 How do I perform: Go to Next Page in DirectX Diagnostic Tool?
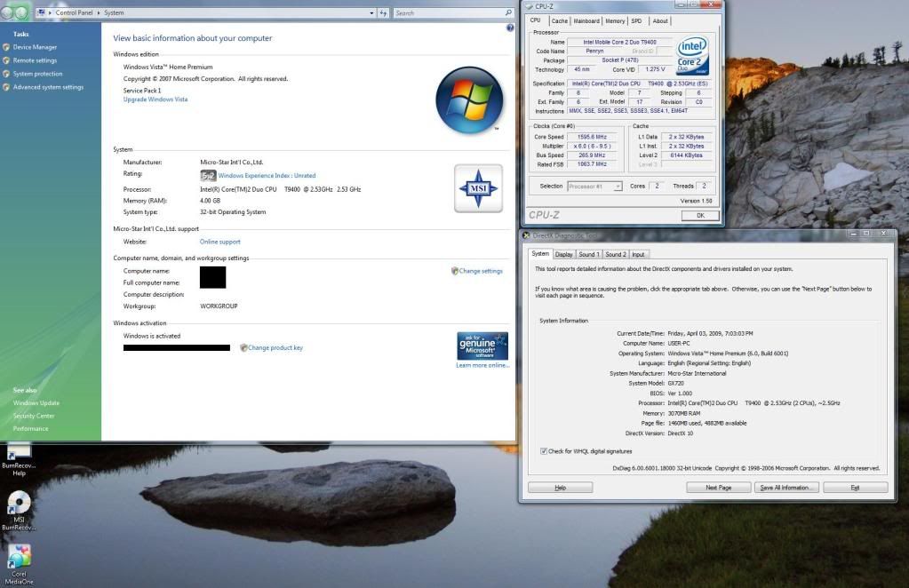[718, 488]
